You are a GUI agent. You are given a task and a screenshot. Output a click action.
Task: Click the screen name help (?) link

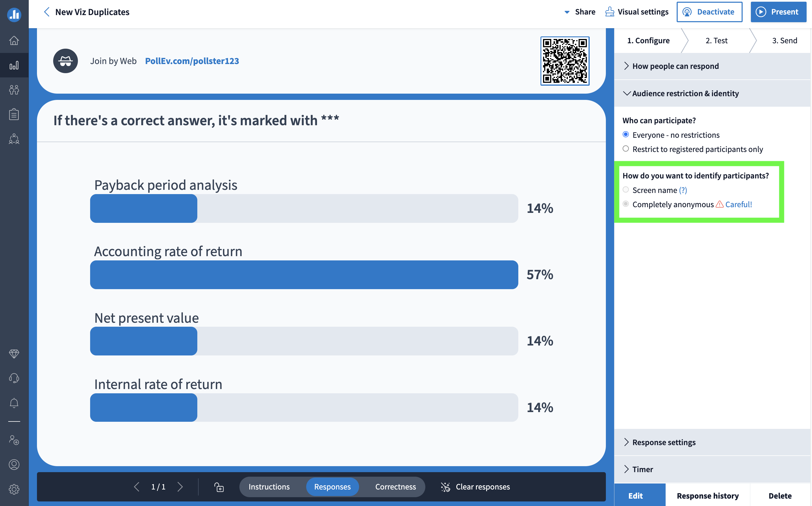click(x=683, y=190)
